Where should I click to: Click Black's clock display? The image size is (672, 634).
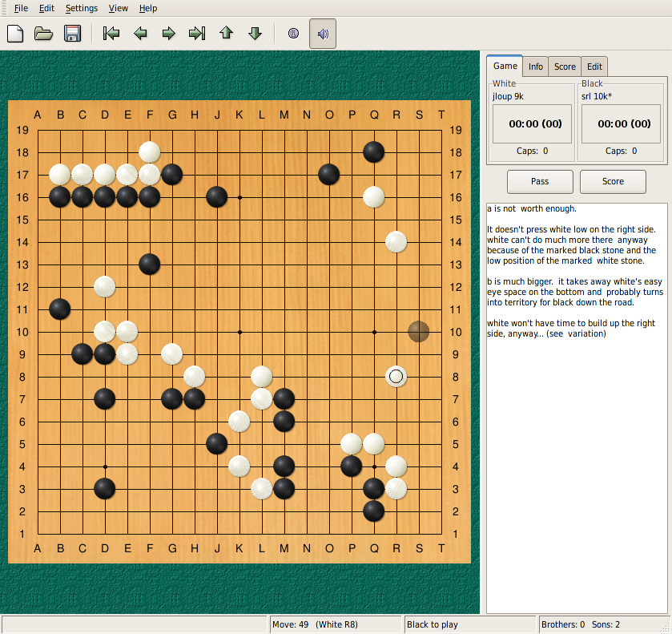click(x=621, y=124)
